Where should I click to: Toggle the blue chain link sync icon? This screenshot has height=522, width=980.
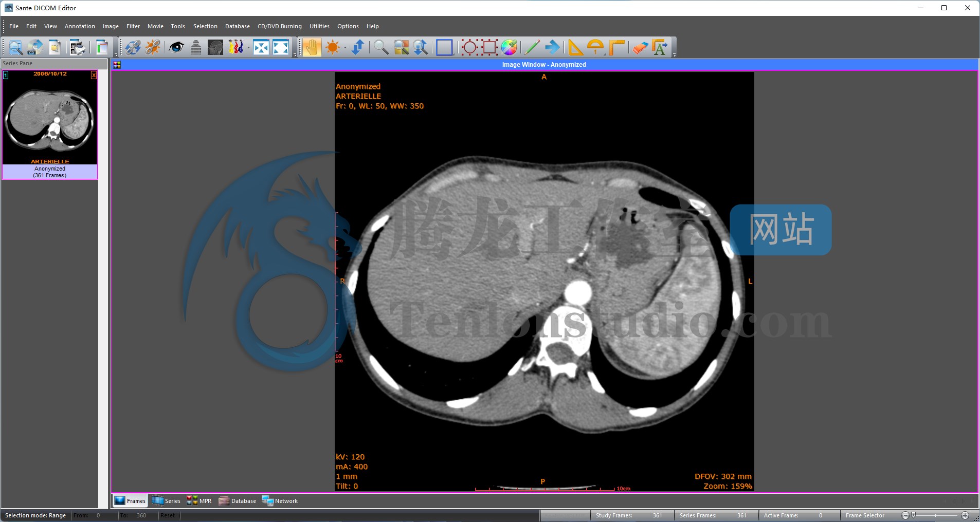(x=133, y=47)
